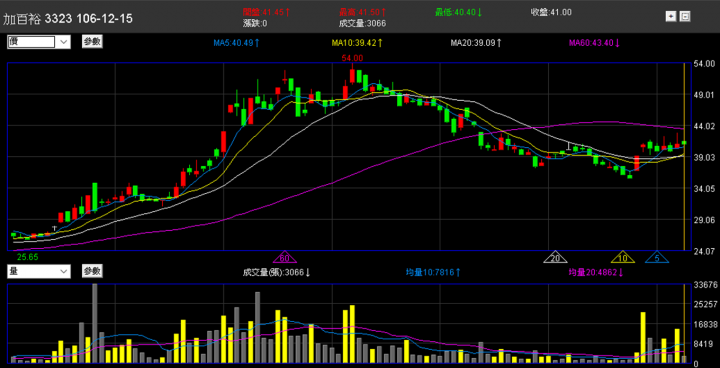
Task: Click the 漲跌:0 change text
Action: (255, 23)
